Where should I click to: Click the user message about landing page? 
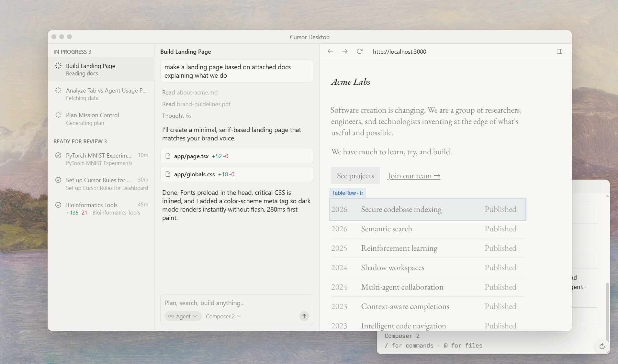pyautogui.click(x=237, y=71)
